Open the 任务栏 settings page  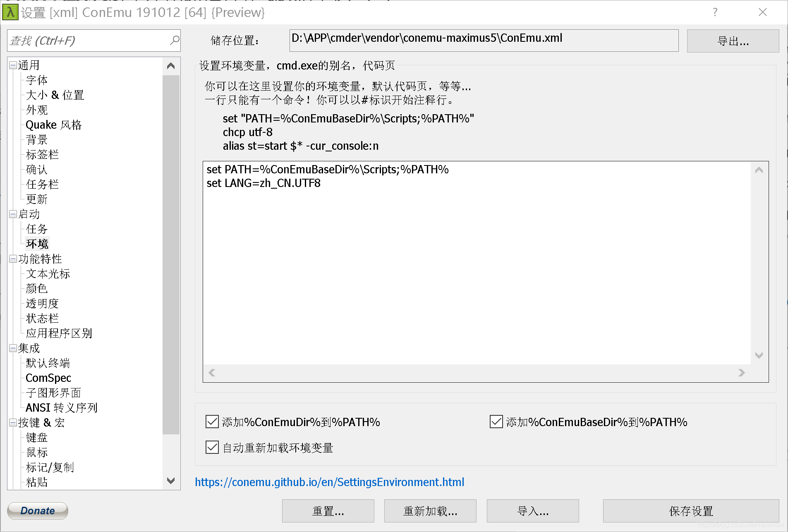[42, 185]
